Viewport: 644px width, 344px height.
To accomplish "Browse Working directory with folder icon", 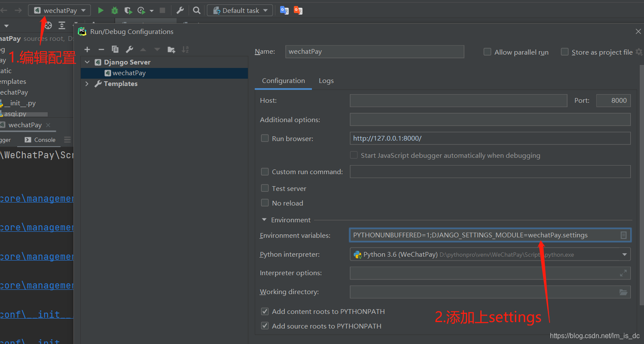I will pyautogui.click(x=623, y=292).
